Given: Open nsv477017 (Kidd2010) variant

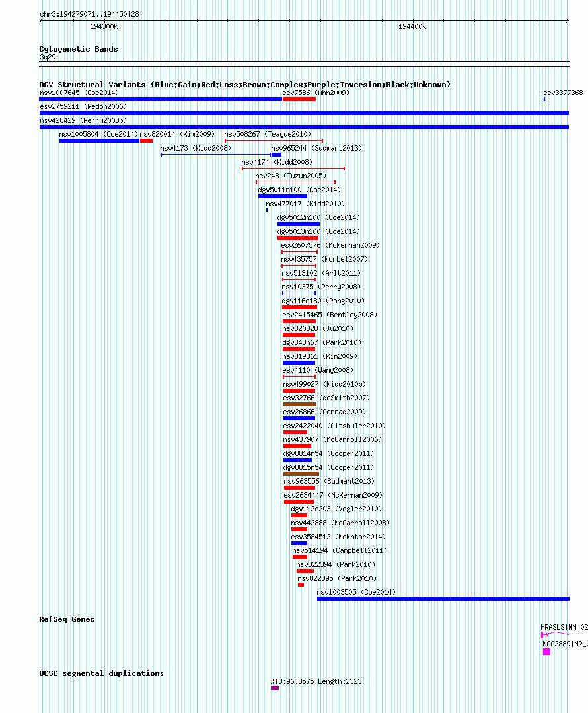Looking at the screenshot, I should [305, 204].
